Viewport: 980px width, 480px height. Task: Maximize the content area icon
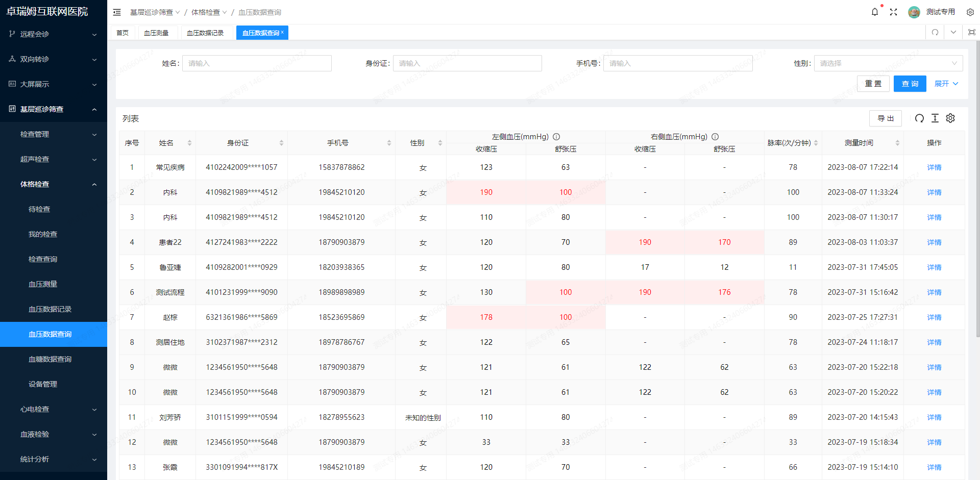point(972,32)
